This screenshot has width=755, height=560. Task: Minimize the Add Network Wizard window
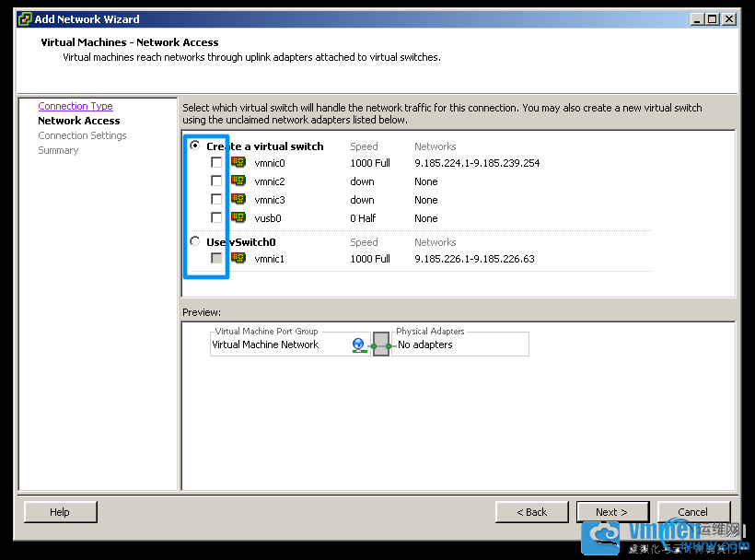697,19
